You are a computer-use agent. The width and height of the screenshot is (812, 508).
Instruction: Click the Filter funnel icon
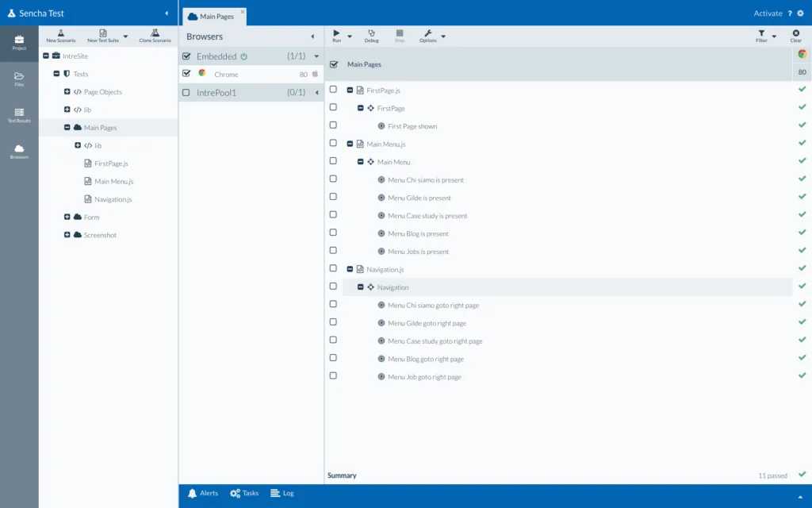[761, 33]
